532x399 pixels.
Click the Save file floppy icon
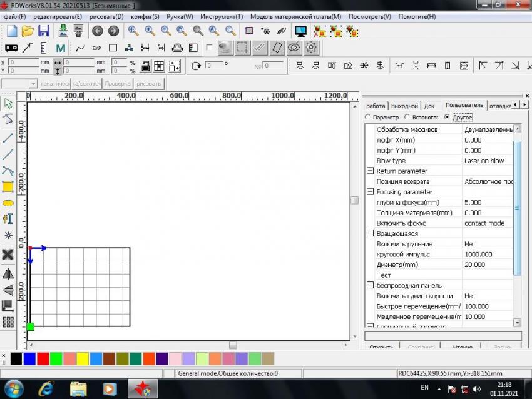click(44, 31)
